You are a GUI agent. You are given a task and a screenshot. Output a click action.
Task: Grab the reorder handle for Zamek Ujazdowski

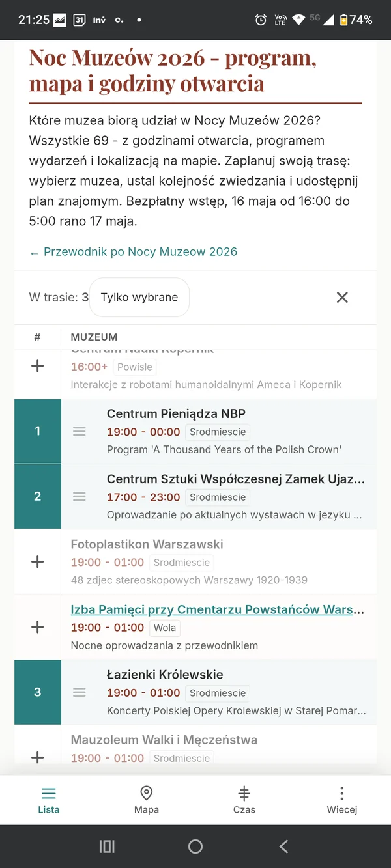point(79,496)
